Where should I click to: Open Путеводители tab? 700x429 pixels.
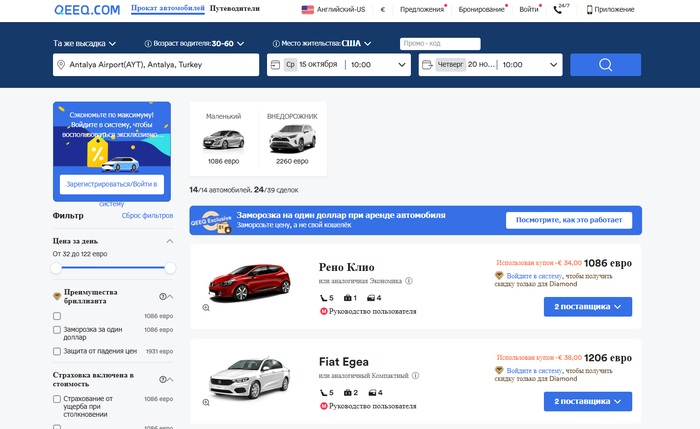[x=235, y=8]
